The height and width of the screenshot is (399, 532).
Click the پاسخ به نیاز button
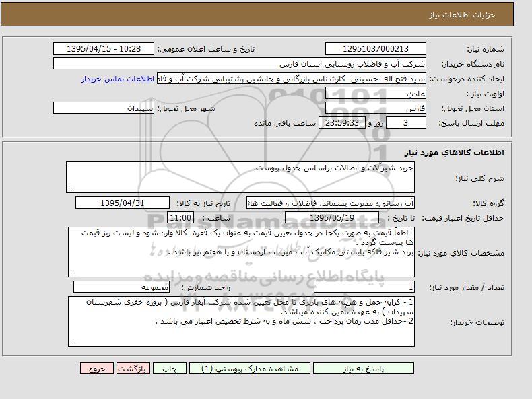[x=364, y=368]
